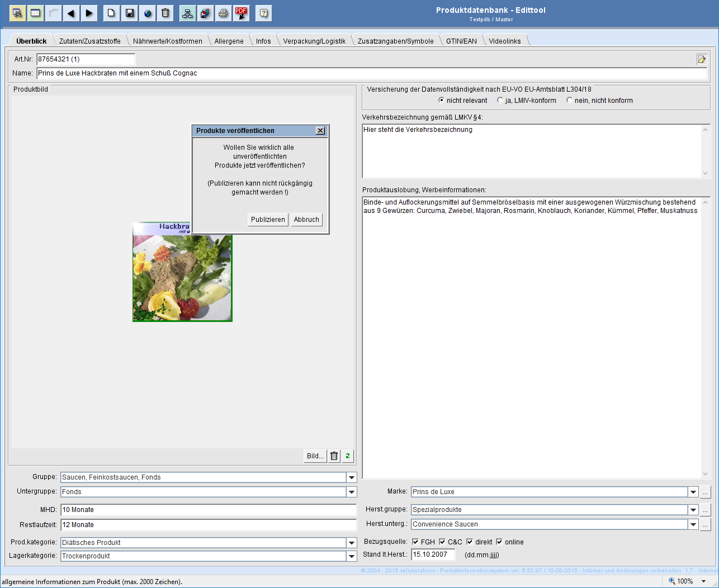The height and width of the screenshot is (588, 719).
Task: Save product with floppy disk icon
Action: pyautogui.click(x=130, y=13)
